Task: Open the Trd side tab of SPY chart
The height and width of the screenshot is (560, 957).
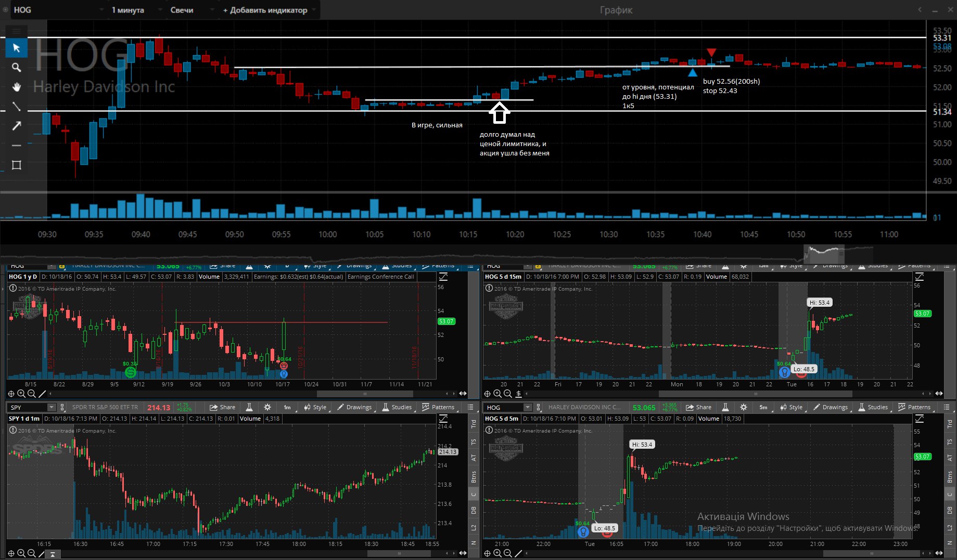Action: [x=474, y=424]
